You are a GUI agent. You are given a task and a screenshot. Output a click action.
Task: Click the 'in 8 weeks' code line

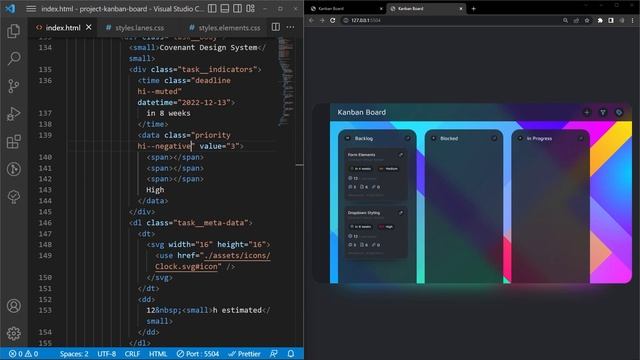click(x=168, y=113)
